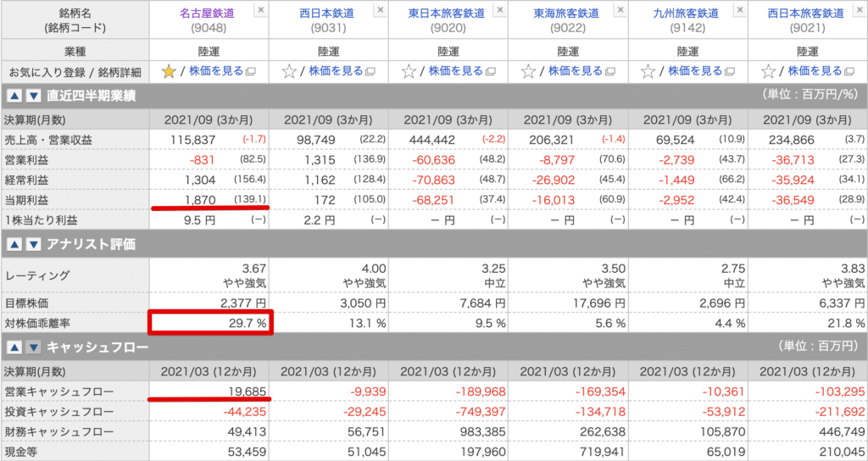Click the external window icon beside 名古屋鉄道 株価を見る

pyautogui.click(x=250, y=72)
